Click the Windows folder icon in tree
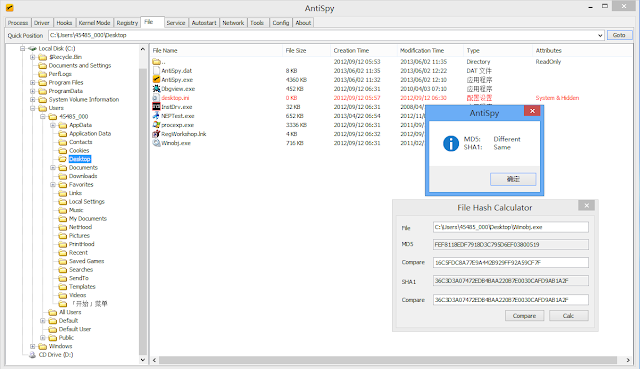This screenshot has height=369, width=640. click(x=42, y=346)
